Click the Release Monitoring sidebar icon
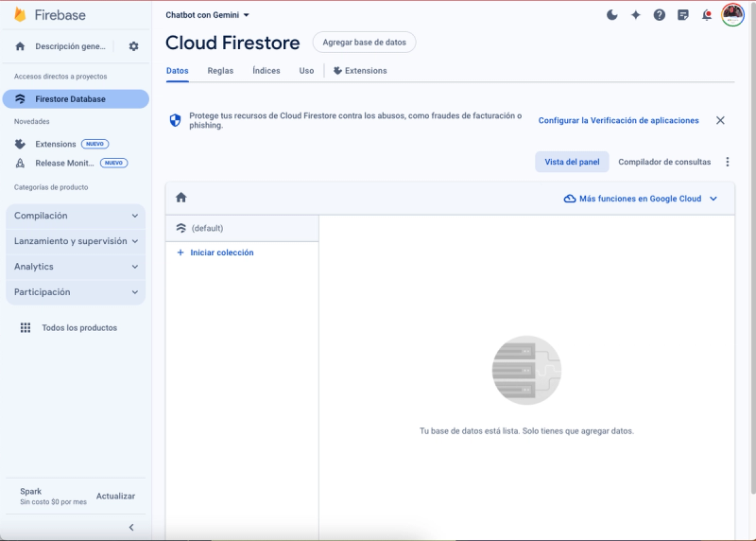Viewport: 756px width, 541px height. pos(20,163)
